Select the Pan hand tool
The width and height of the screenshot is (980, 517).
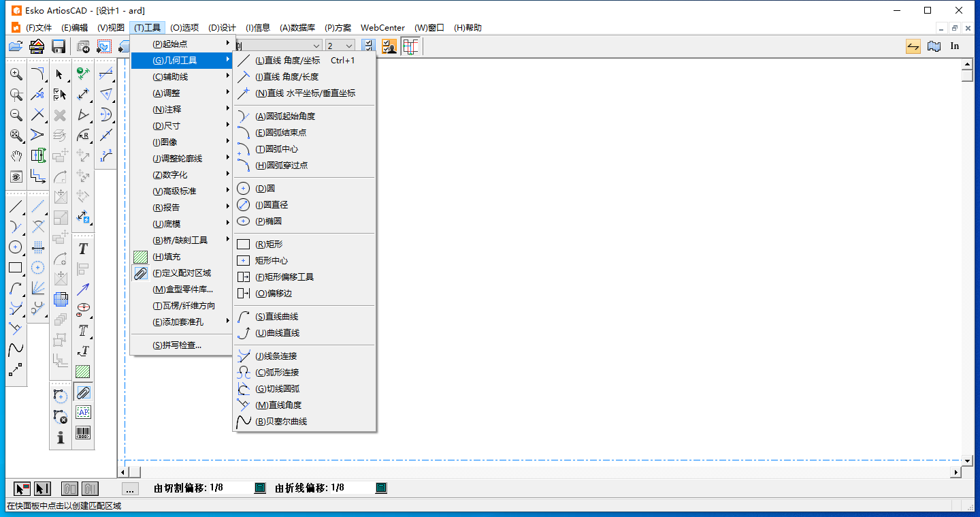click(x=16, y=156)
